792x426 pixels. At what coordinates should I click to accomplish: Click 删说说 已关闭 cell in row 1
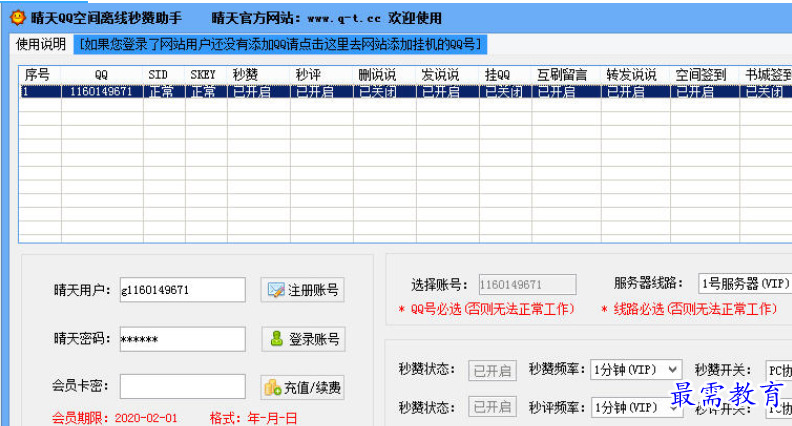pyautogui.click(x=384, y=91)
